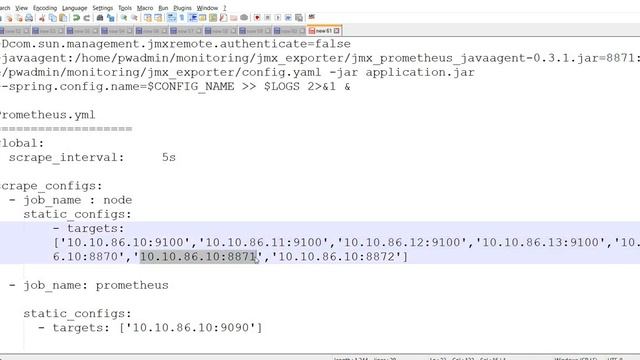Click the '$CONFIG_NAME' variable text
The height and width of the screenshot is (360, 640).
pos(191,87)
